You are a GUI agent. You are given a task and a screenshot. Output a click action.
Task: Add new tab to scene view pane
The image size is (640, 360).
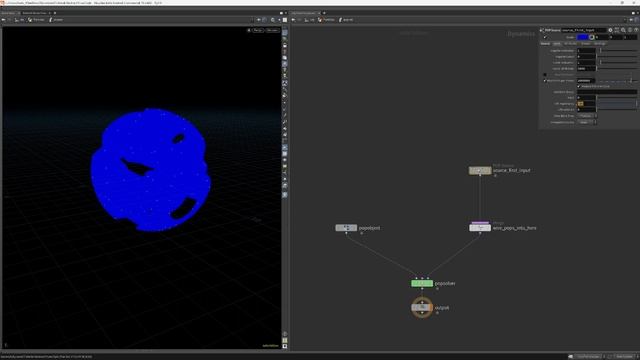pos(55,13)
